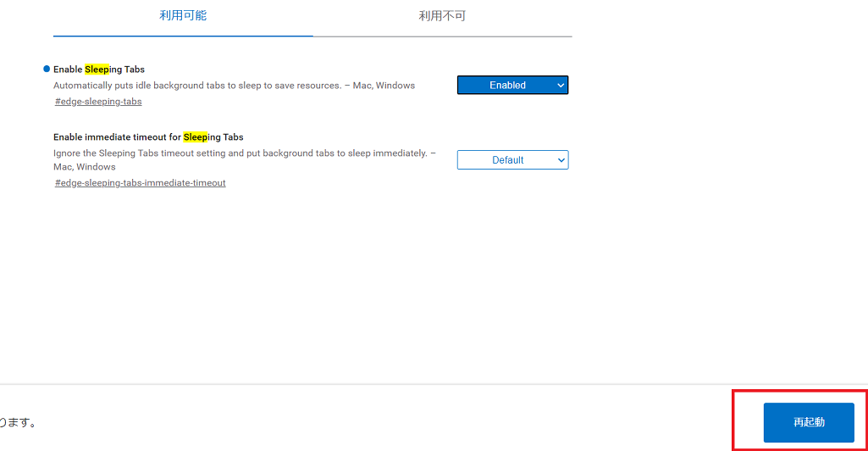
Task: Click highlighted "Sleep" in Enable Sleeping Tabs title
Action: pyautogui.click(x=97, y=70)
